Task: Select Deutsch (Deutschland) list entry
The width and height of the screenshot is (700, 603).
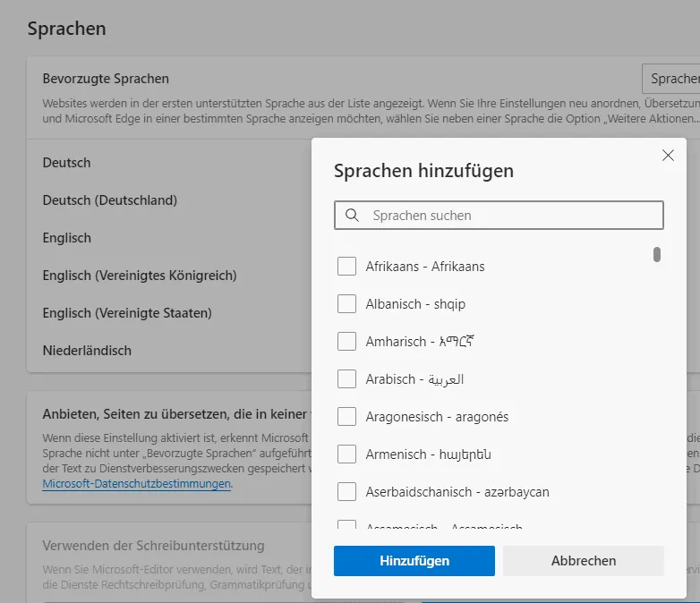Action: [110, 200]
